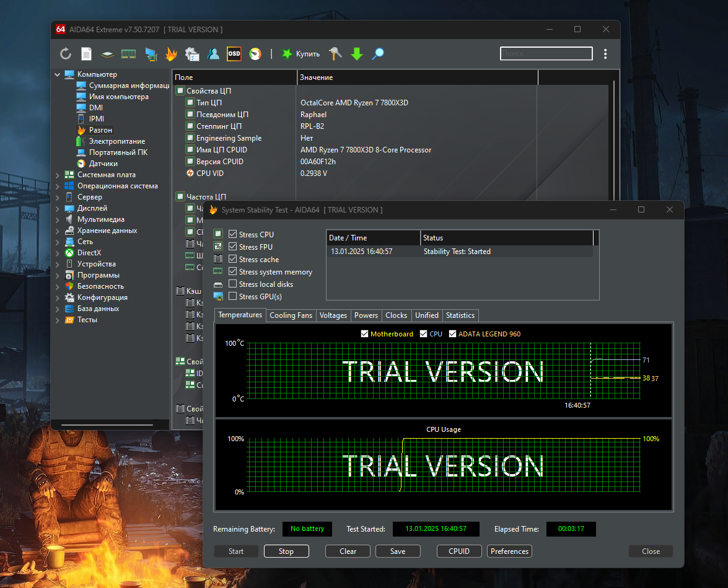Open the Statistics tab
Screen dimensions: 728x588
[x=460, y=315]
